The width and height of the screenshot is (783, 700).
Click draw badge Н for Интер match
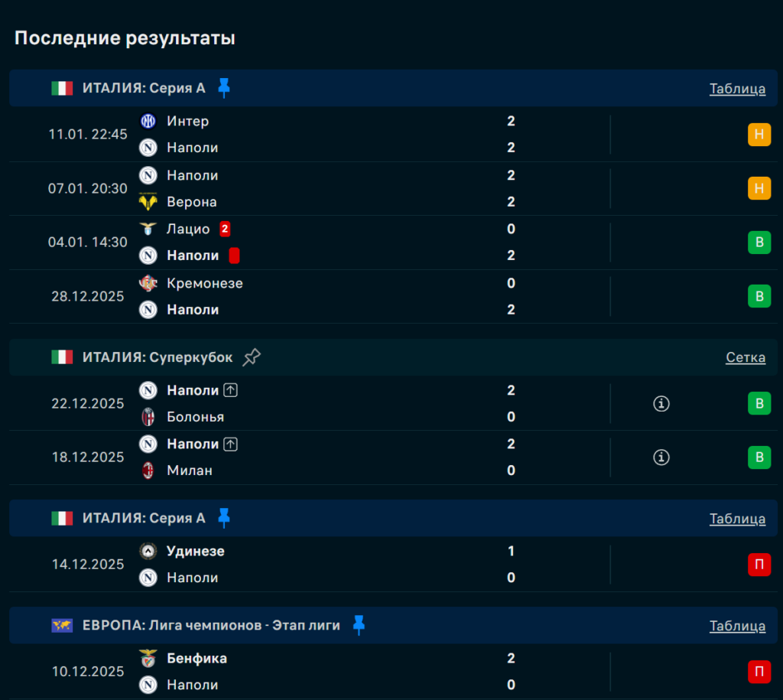point(759,135)
